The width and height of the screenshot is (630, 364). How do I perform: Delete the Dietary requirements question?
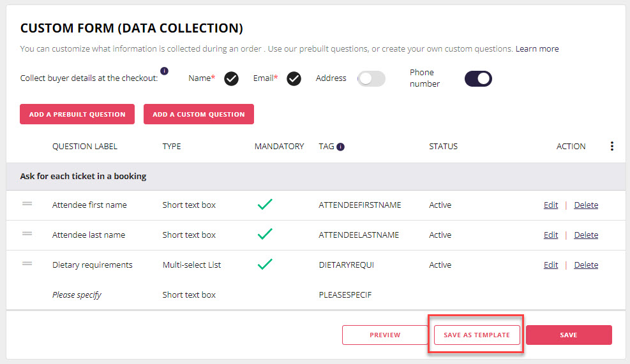(585, 265)
